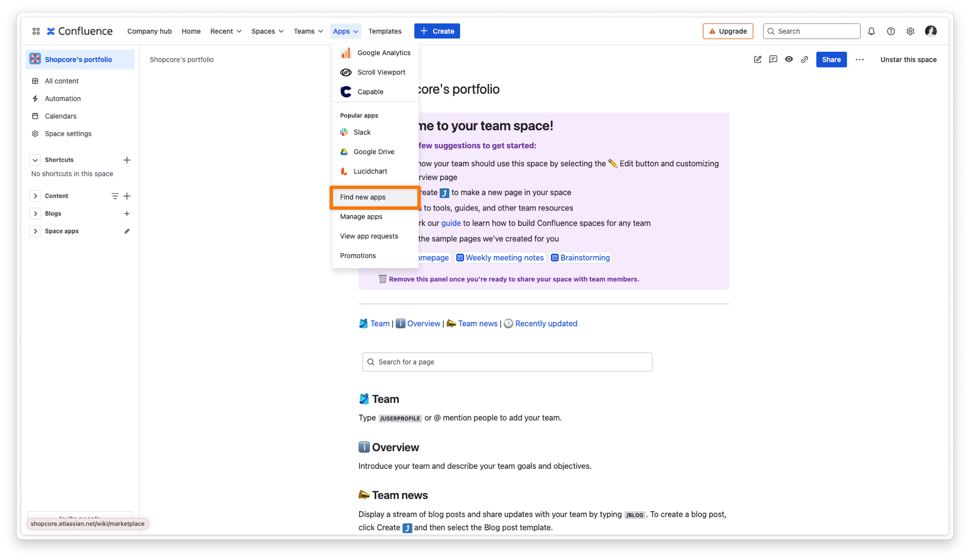This screenshot has width=970, height=560.
Task: Add content with Content plus icon
Action: click(x=127, y=196)
